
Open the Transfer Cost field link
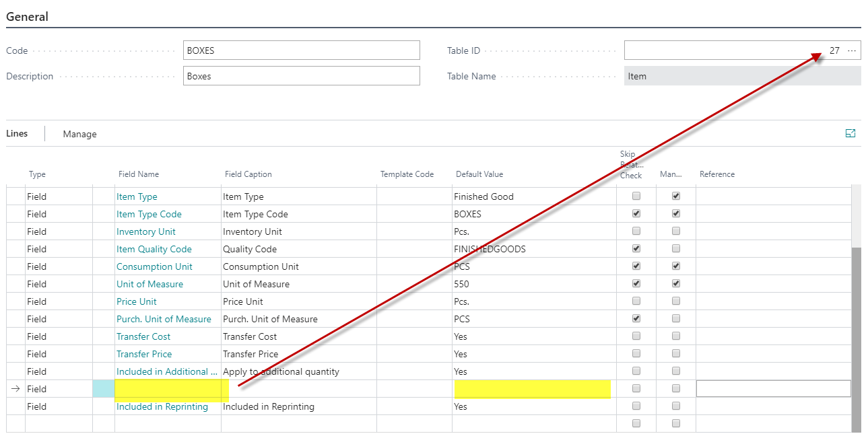click(143, 336)
